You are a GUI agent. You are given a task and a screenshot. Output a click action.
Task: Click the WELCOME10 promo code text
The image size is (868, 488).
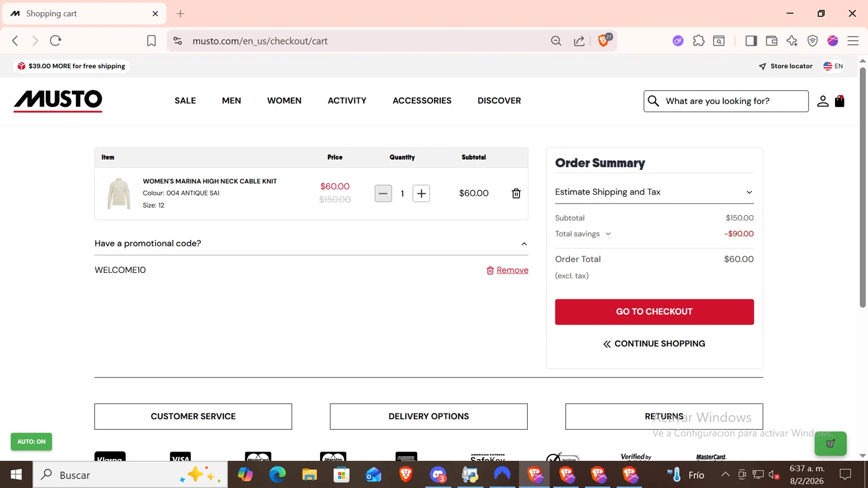(120, 270)
